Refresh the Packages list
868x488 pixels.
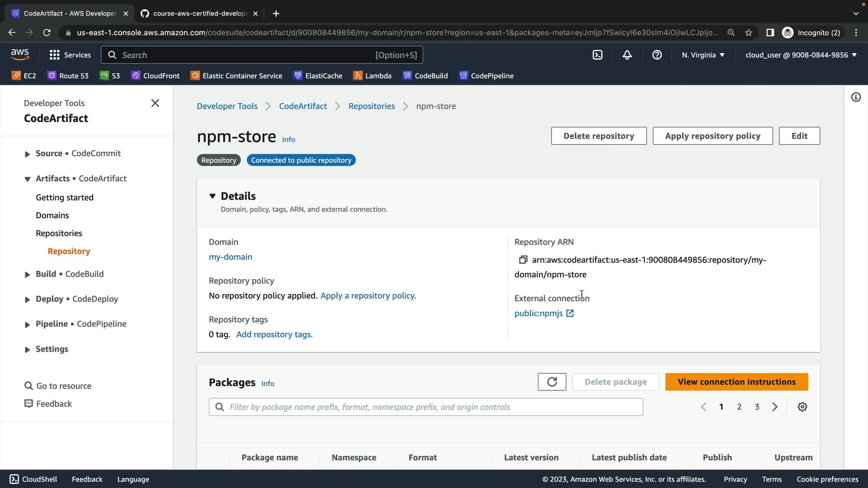(552, 382)
